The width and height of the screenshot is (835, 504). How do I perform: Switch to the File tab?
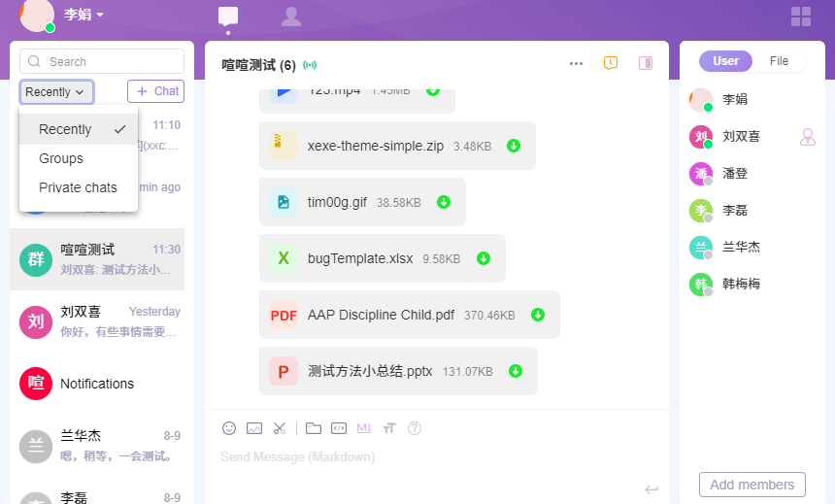[779, 61]
